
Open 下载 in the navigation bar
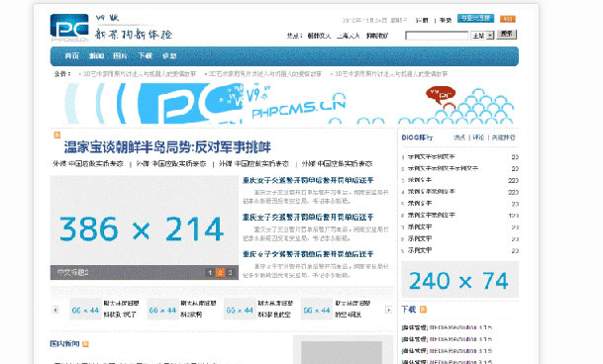click(145, 55)
